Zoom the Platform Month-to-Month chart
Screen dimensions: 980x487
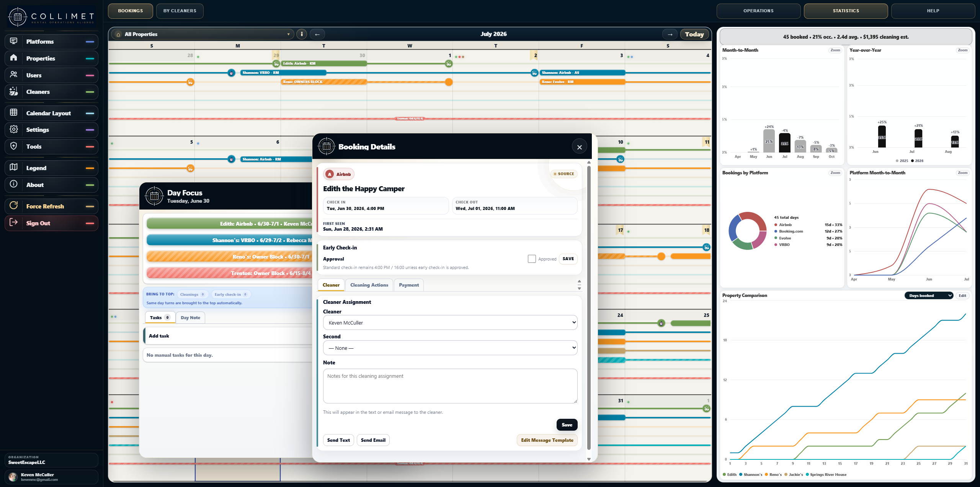[962, 173]
